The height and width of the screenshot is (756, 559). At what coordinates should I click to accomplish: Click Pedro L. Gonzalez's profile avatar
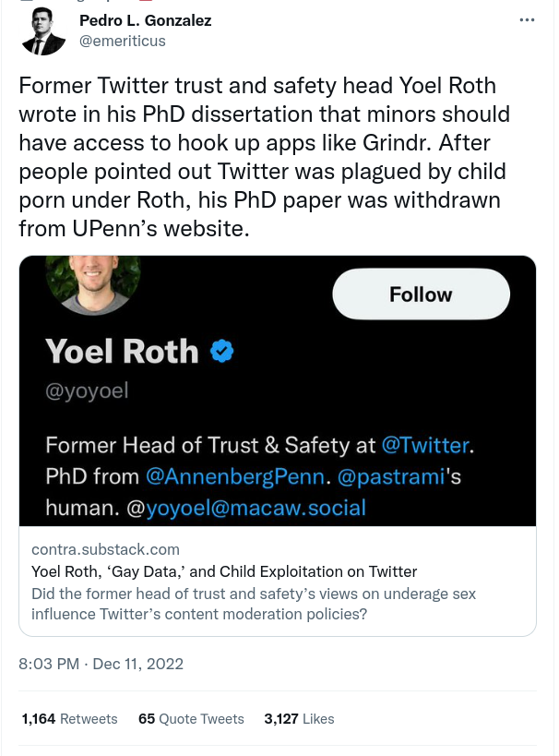[43, 31]
